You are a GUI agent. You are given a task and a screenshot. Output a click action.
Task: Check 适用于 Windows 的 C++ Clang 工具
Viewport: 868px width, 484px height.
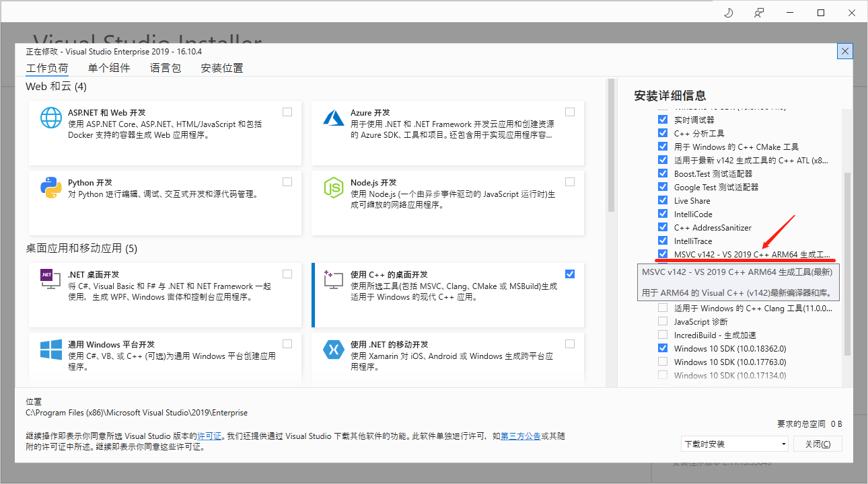point(663,308)
